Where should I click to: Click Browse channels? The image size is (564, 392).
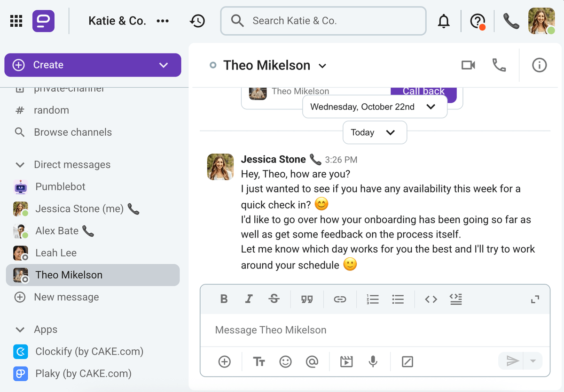point(73,132)
